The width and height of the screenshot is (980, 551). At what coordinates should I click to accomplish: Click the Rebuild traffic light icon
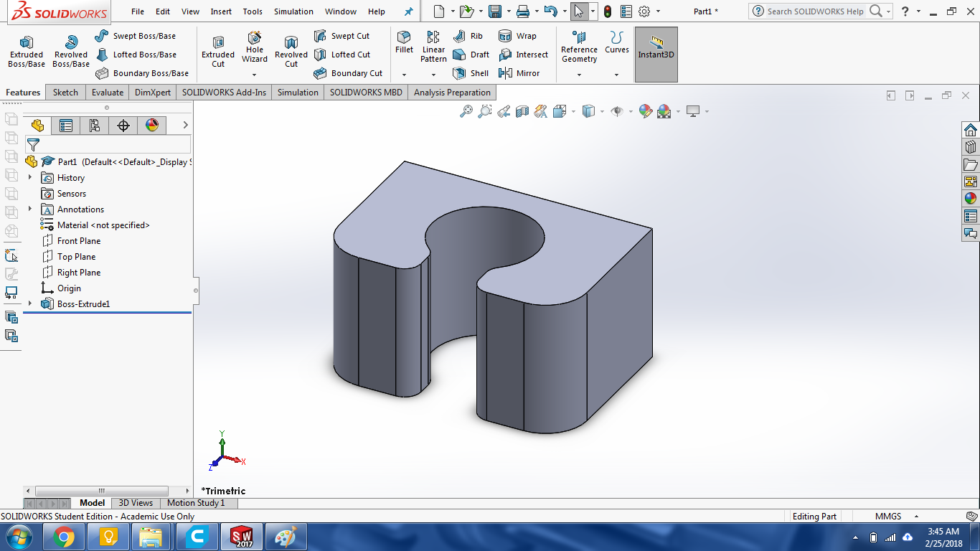(x=608, y=11)
